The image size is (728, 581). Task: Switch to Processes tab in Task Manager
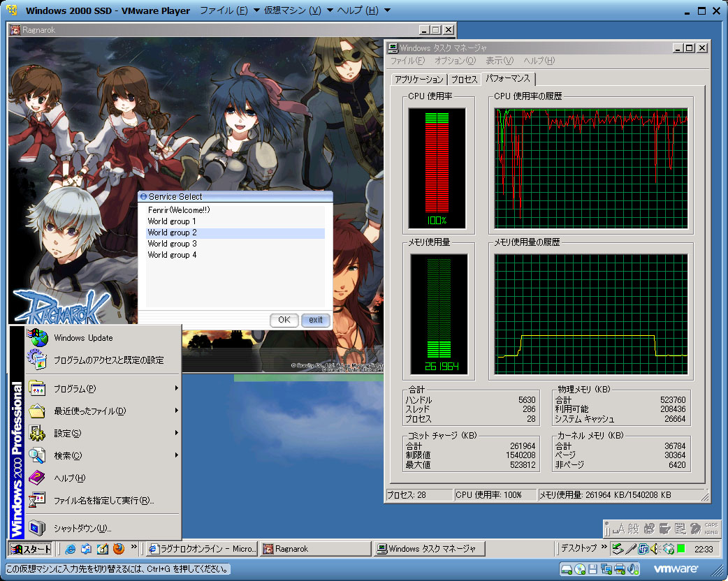point(465,80)
